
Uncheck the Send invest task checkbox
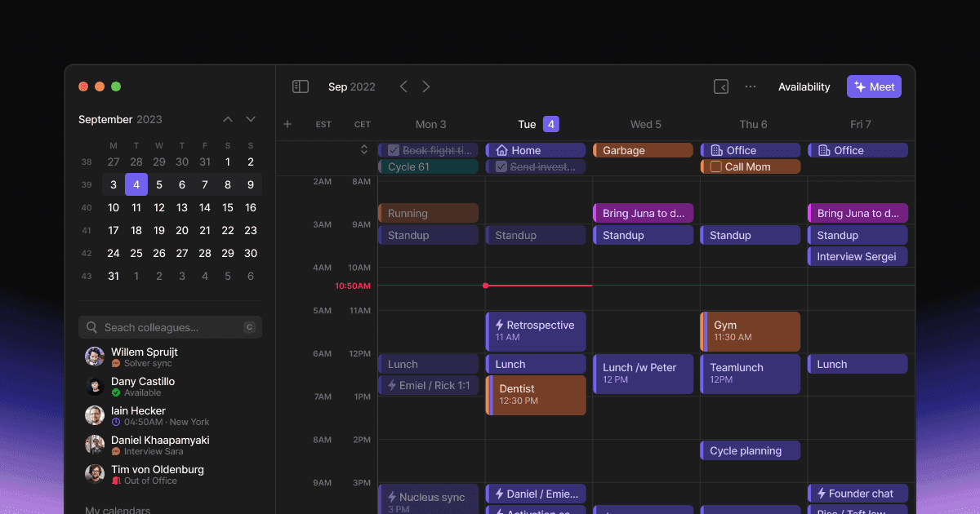(x=501, y=166)
